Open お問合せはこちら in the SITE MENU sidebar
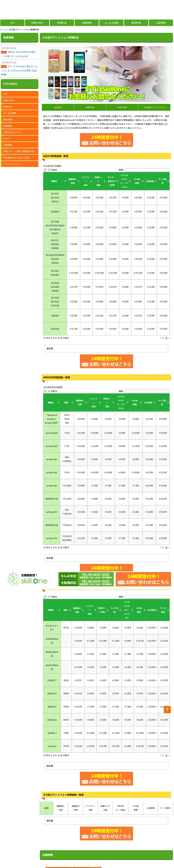This screenshot has width=174, height=868. click(20, 132)
